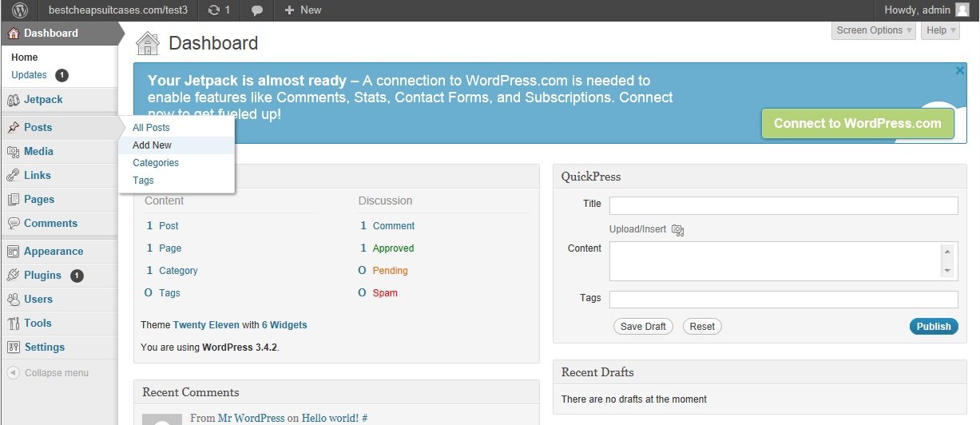Click the admin avatar icon
This screenshot has height=425, width=980.
(962, 10)
